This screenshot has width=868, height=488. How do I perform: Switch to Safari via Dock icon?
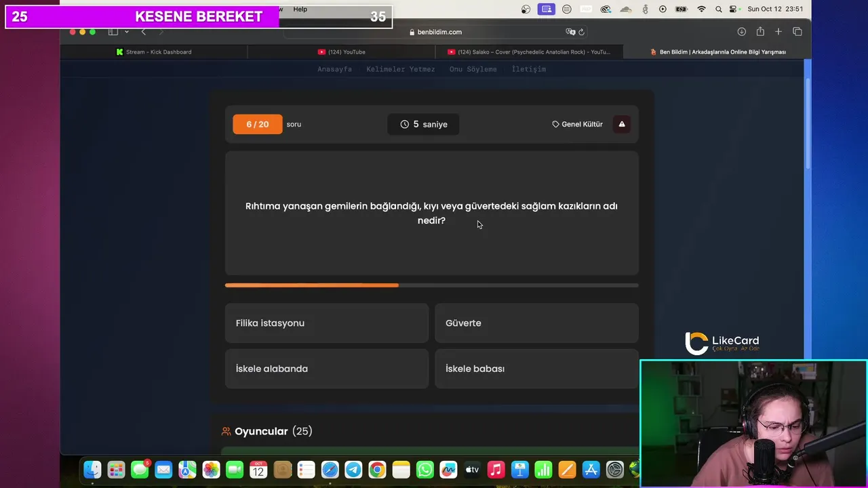pyautogui.click(x=330, y=470)
